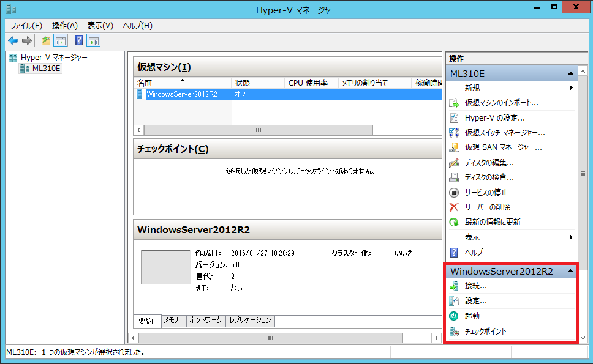Open 仮想マシンのインポート... action
This screenshot has height=364, width=593.
tap(501, 103)
